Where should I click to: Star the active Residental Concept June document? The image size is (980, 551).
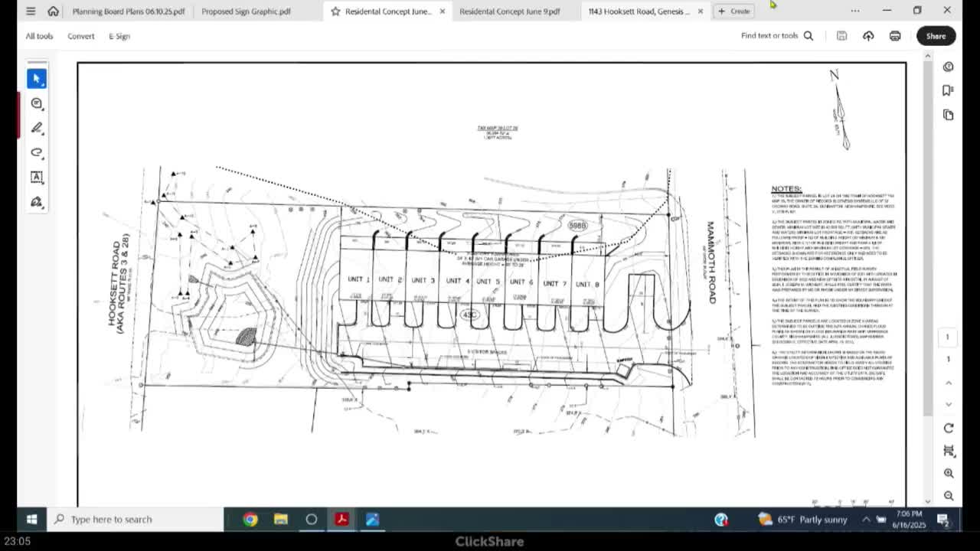point(335,11)
